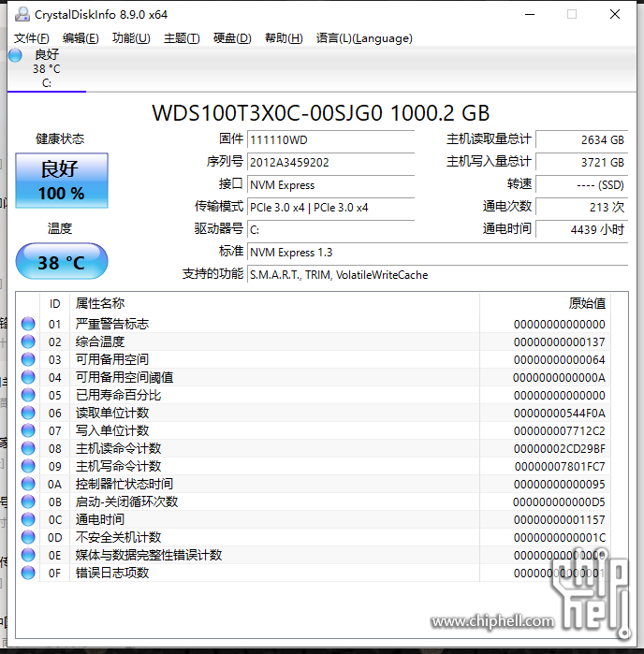This screenshot has height=654, width=644.
Task: Click status orb of row 0A 控制器忙状态时间
Action: (x=28, y=484)
